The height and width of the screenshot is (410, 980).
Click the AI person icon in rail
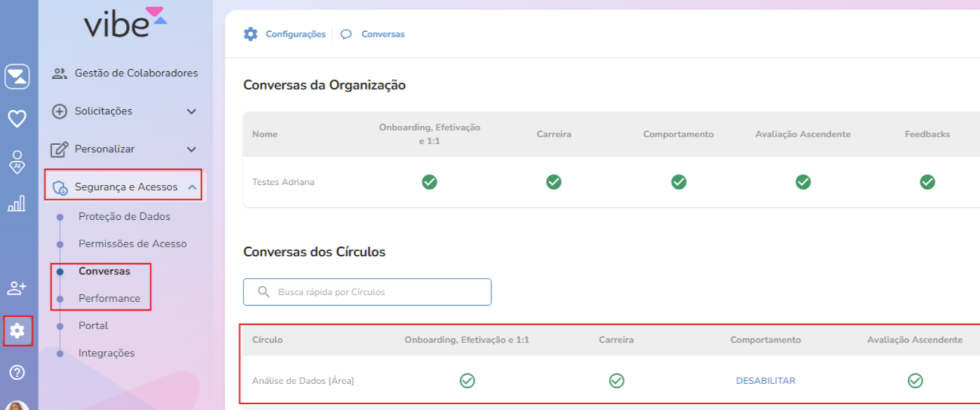[17, 161]
